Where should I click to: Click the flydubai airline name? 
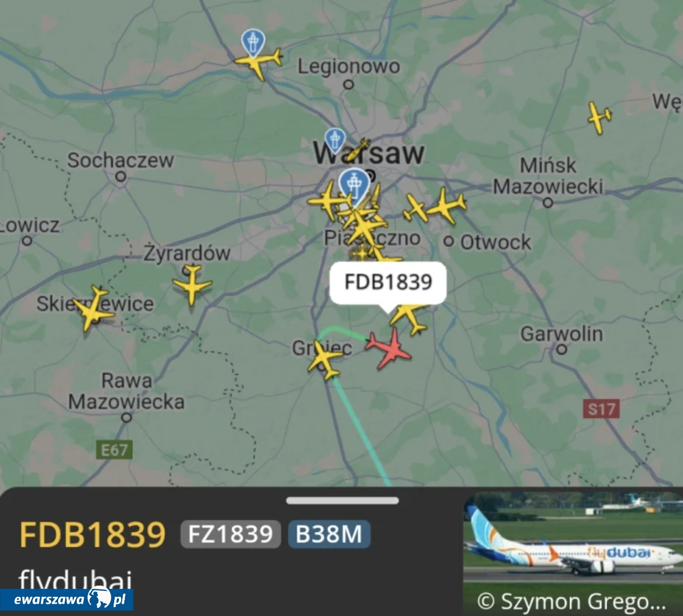[x=75, y=580]
